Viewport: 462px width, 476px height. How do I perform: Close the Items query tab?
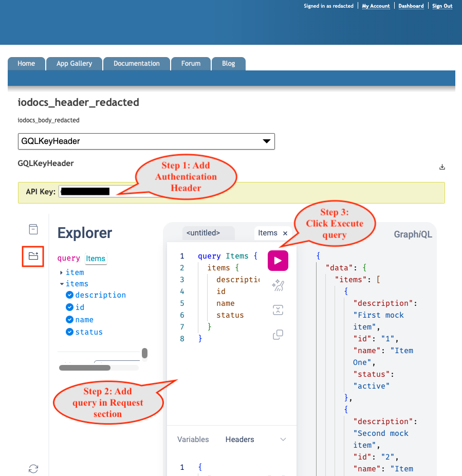pyautogui.click(x=285, y=233)
